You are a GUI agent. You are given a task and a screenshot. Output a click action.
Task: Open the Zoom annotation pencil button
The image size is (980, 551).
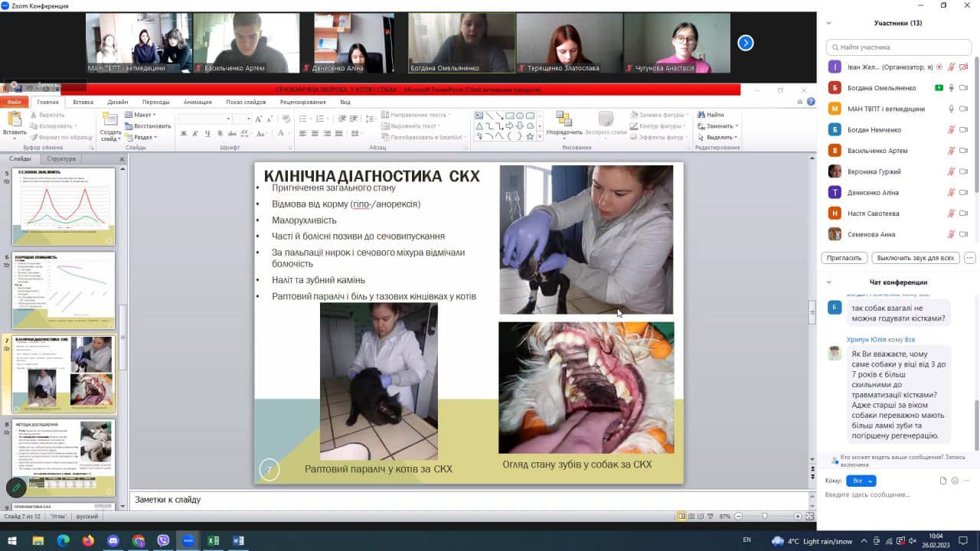[15, 487]
